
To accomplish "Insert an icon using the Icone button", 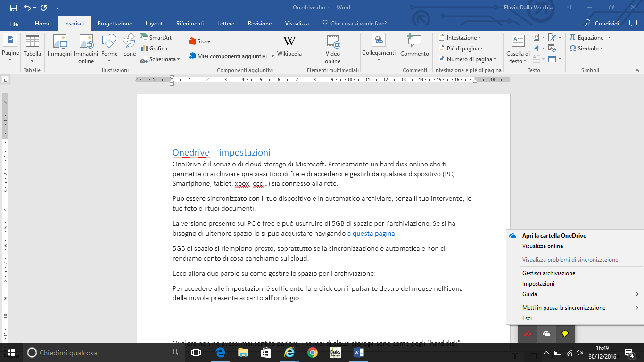I will [129, 46].
